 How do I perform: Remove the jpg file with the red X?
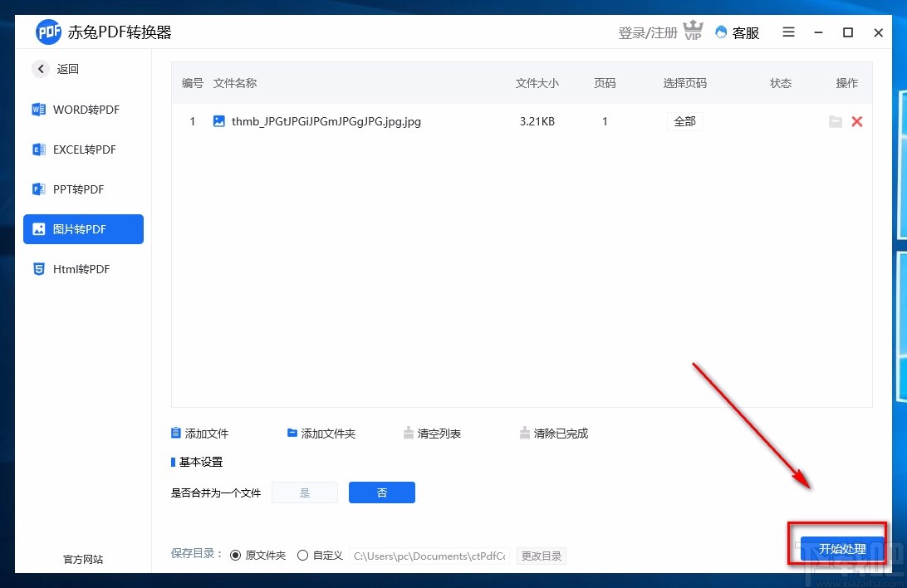pyautogui.click(x=857, y=121)
